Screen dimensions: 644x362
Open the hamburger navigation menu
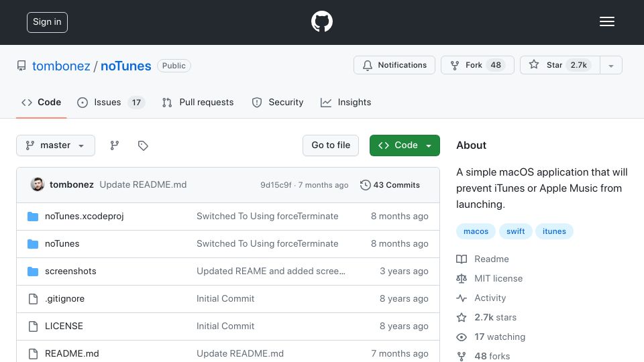606,21
